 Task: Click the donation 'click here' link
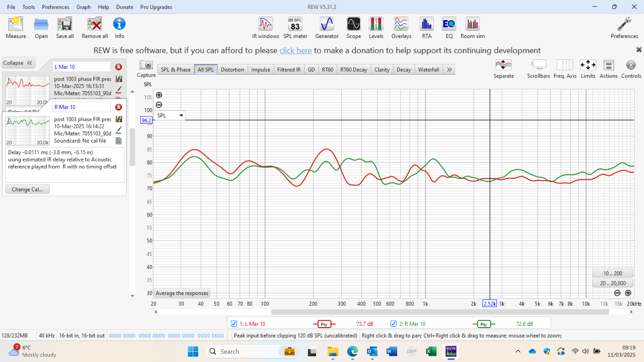pyautogui.click(x=296, y=50)
